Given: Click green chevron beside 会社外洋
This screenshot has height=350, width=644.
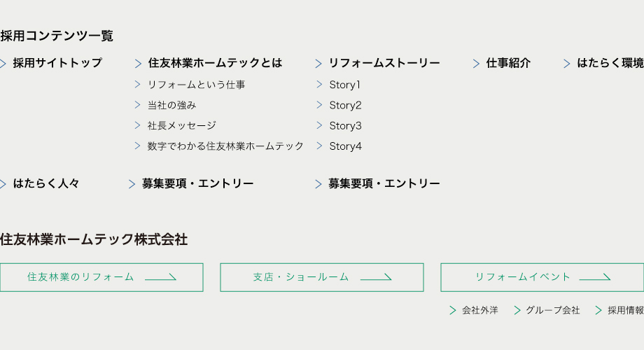Looking at the screenshot, I should 453,310.
